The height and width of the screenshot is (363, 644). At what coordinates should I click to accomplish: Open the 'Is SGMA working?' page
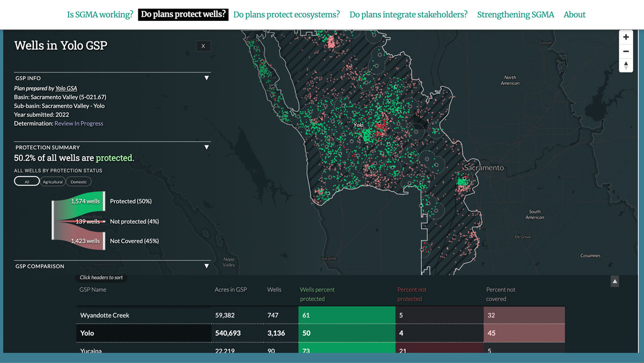[100, 14]
